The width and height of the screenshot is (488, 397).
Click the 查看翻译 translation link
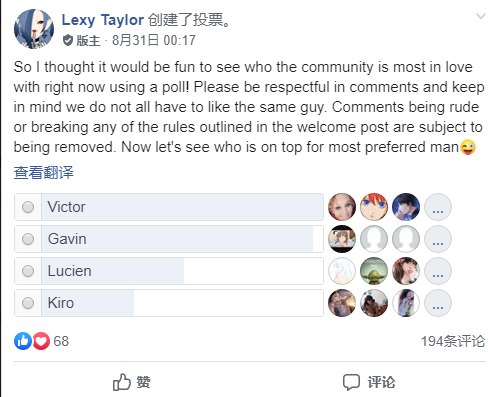click(44, 173)
